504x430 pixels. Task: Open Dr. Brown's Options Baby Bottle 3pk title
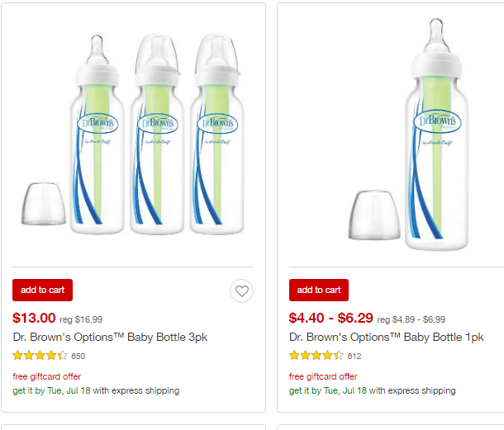(x=110, y=337)
